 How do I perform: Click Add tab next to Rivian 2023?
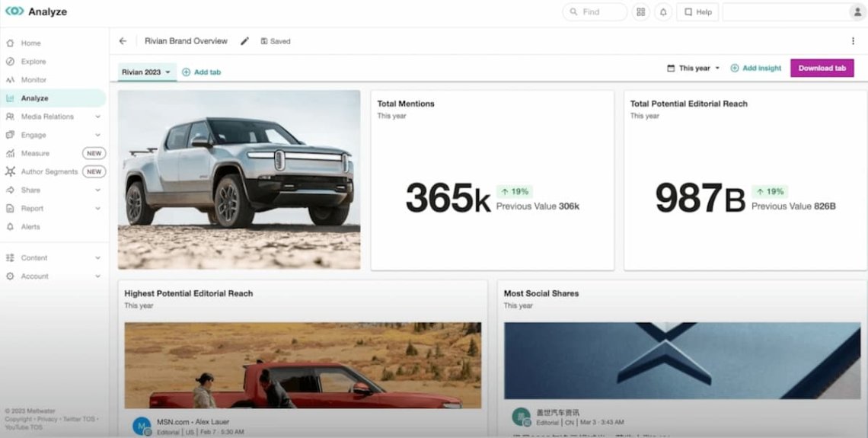point(202,72)
